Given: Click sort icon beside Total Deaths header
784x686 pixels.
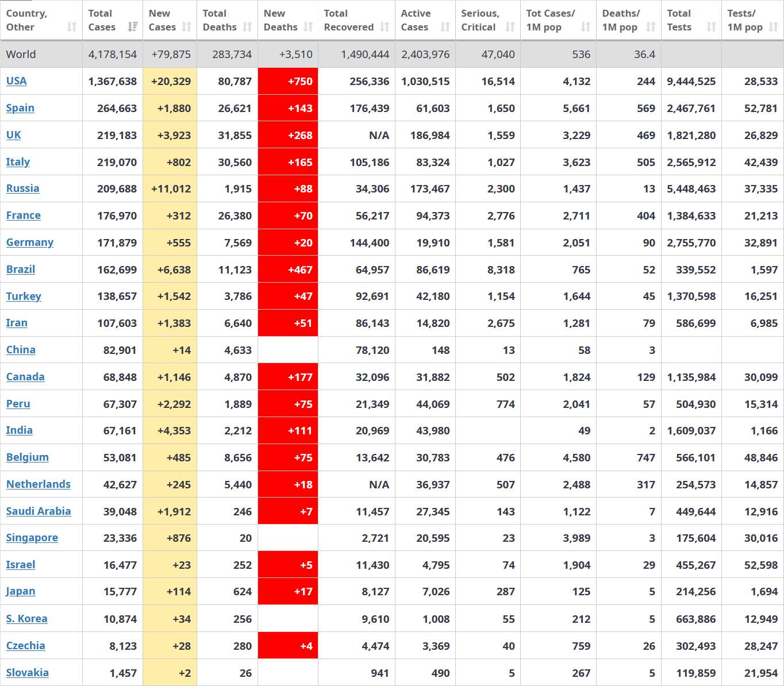Looking at the screenshot, I should click(248, 27).
